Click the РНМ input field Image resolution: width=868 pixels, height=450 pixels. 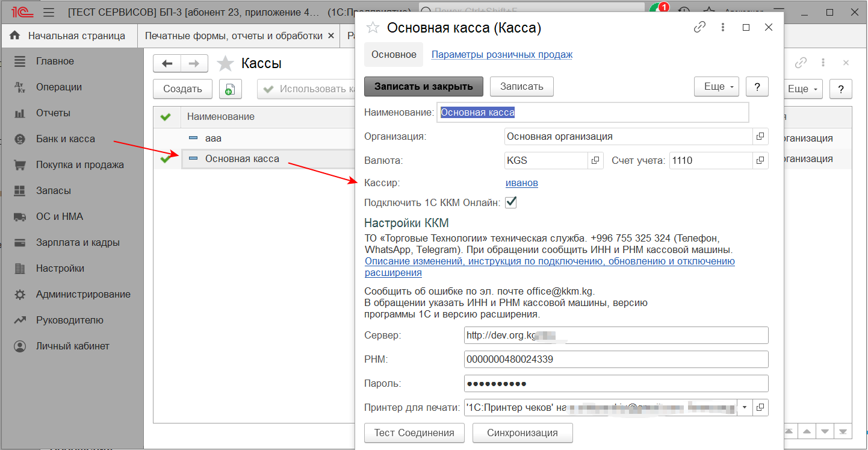point(616,360)
